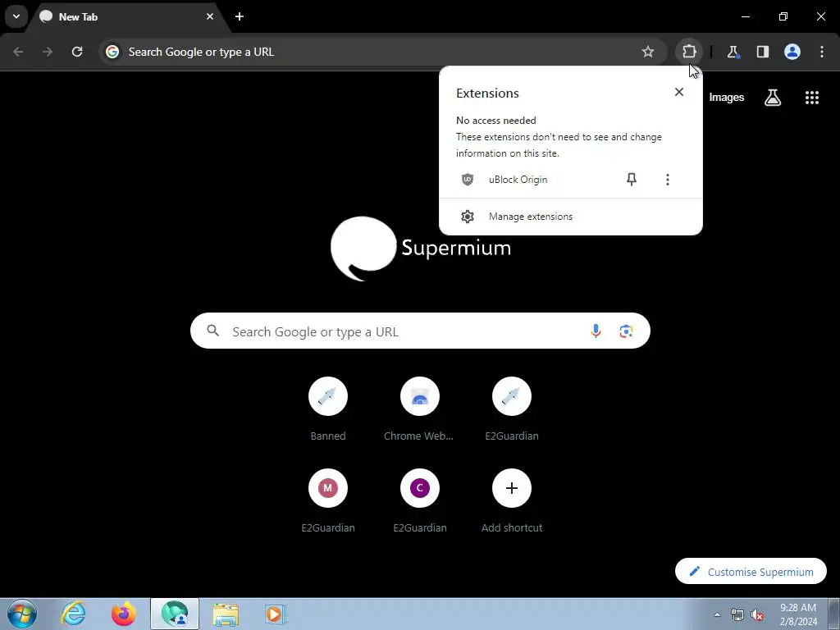The image size is (840, 630).
Task: Click the Supermium taskbar icon
Action: coord(175,614)
